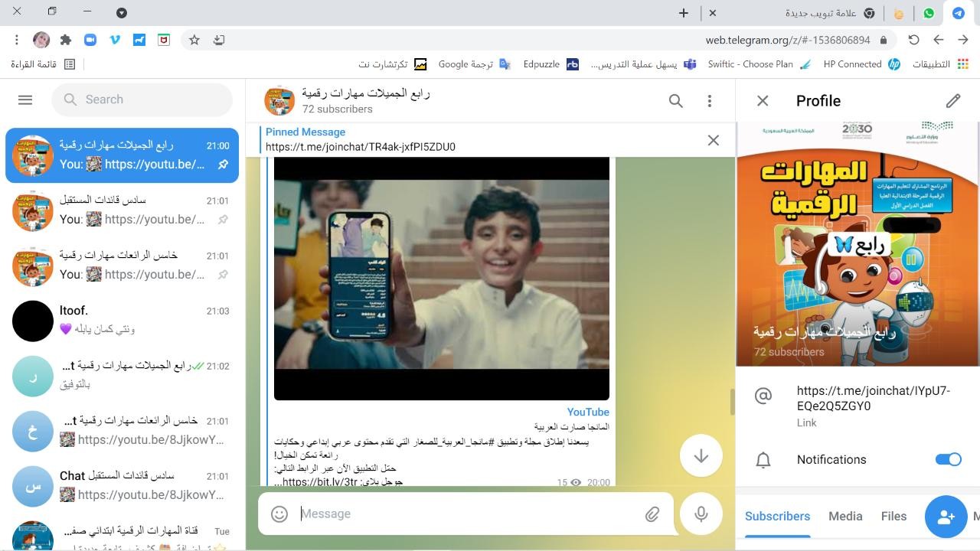Click the paperclip attach file icon
Screen dimensions: 980x551
click(x=652, y=514)
